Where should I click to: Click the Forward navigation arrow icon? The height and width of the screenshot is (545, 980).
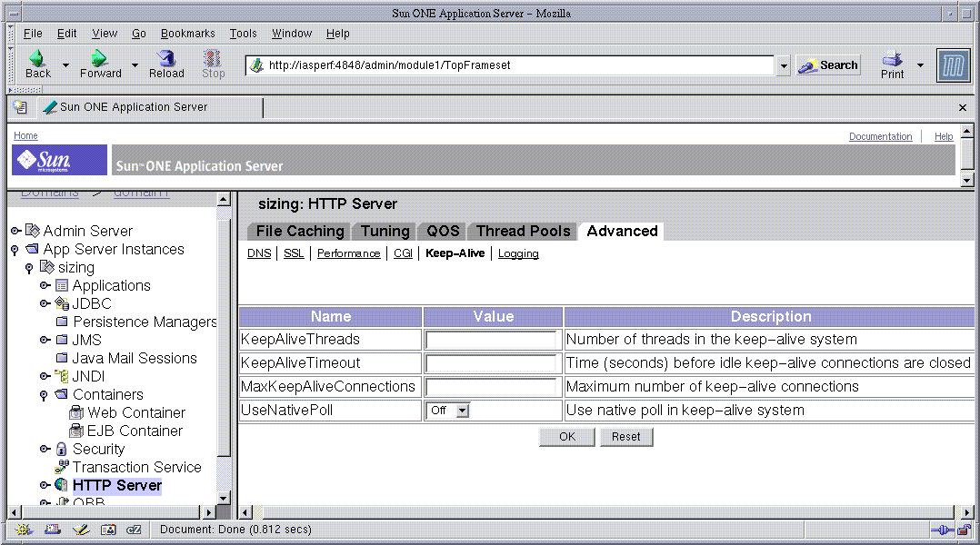point(99,58)
